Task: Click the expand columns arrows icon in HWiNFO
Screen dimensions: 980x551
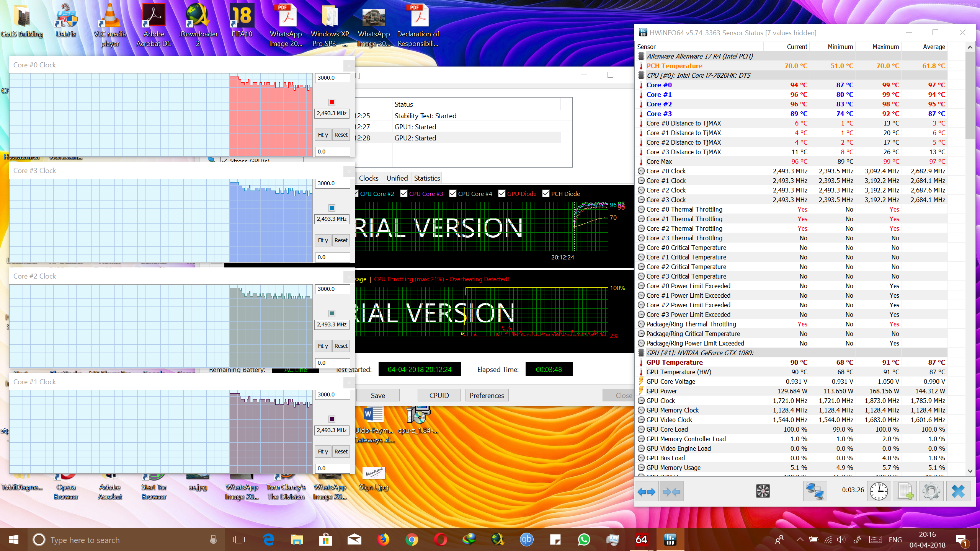Action: pos(647,491)
